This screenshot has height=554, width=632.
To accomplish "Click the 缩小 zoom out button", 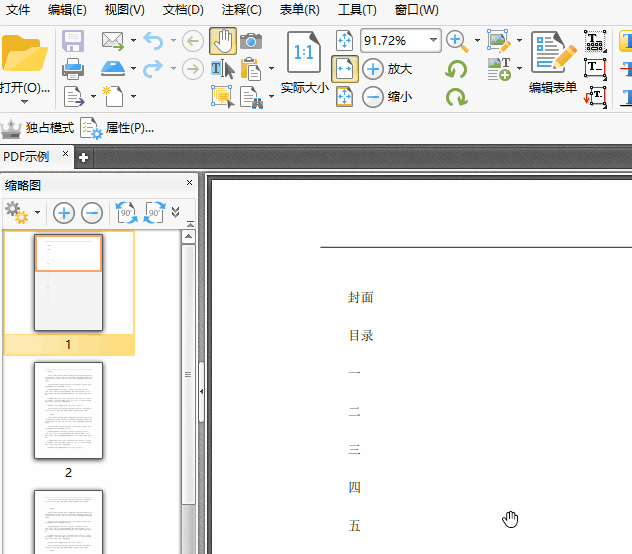I will [x=387, y=97].
